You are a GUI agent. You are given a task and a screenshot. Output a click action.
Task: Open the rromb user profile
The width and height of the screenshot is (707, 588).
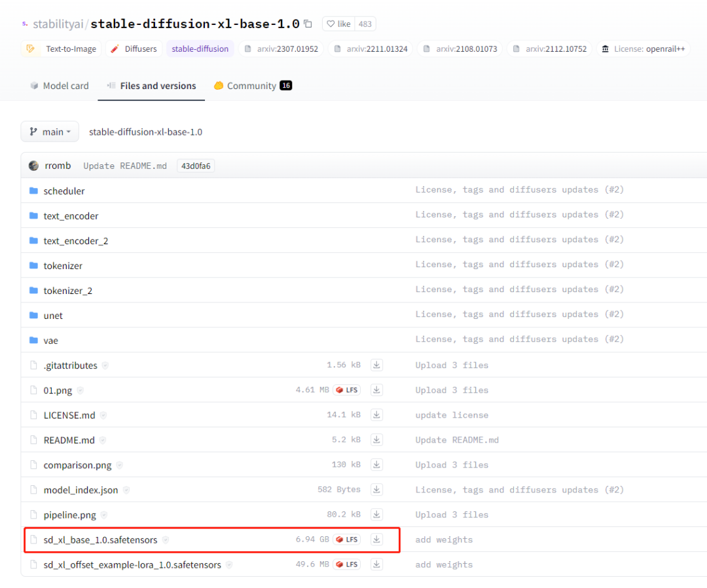[58, 166]
